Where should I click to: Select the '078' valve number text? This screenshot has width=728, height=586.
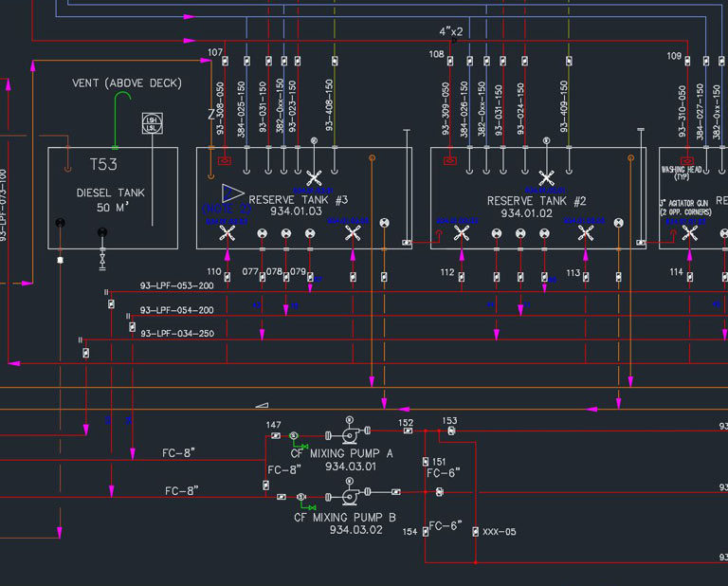coord(274,271)
